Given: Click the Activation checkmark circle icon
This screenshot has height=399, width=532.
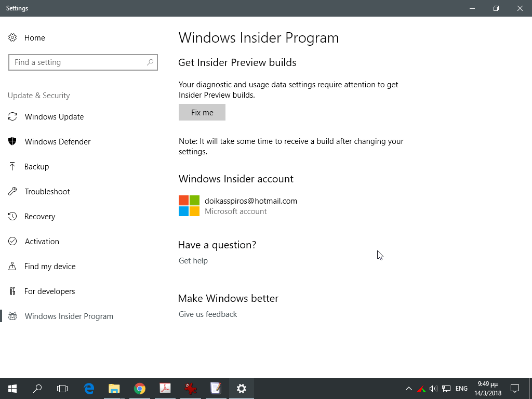Looking at the screenshot, I should (x=12, y=241).
